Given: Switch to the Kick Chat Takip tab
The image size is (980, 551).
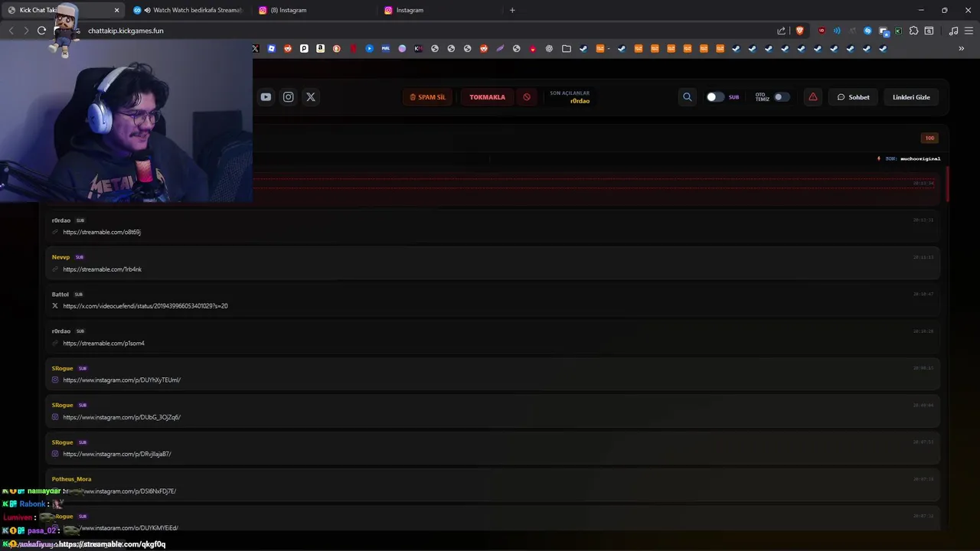Looking at the screenshot, I should coord(63,10).
